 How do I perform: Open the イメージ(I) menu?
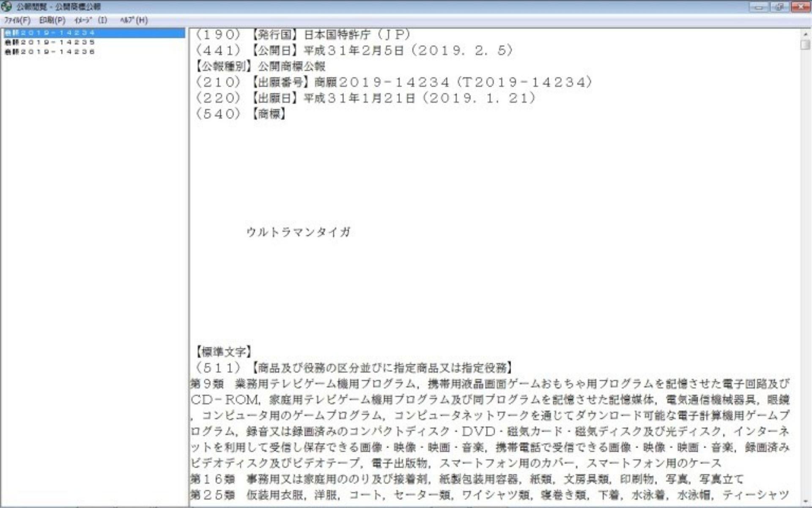click(x=91, y=20)
